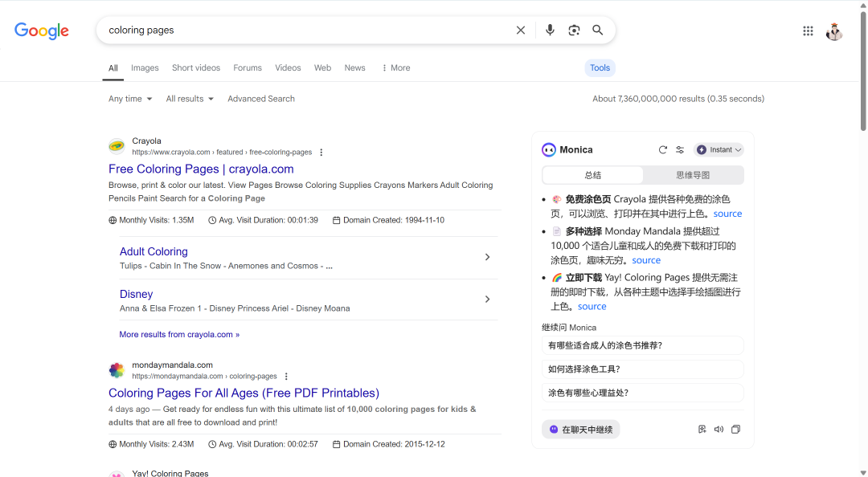This screenshot has height=477, width=868.
Task: Click the mondaymandala.com site name
Action: [172, 365]
